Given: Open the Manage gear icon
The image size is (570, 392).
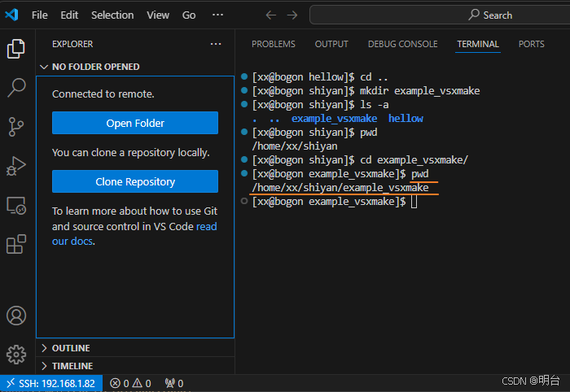Looking at the screenshot, I should (x=16, y=355).
